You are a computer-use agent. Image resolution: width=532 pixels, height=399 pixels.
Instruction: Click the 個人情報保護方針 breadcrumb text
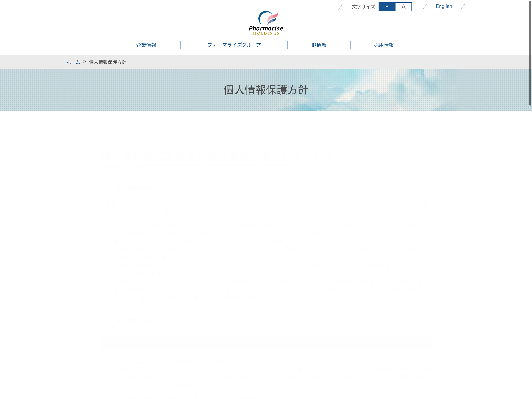pyautogui.click(x=108, y=62)
